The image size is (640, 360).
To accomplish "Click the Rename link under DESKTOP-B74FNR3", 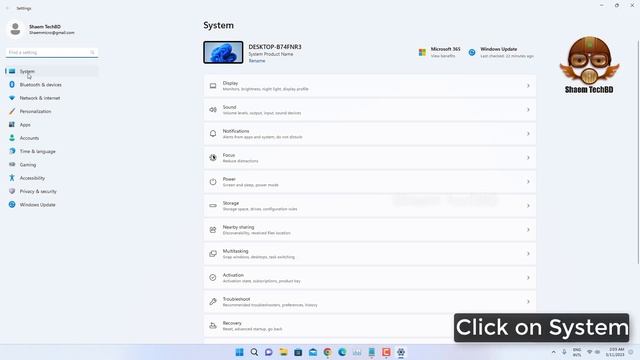I will coord(257,61).
